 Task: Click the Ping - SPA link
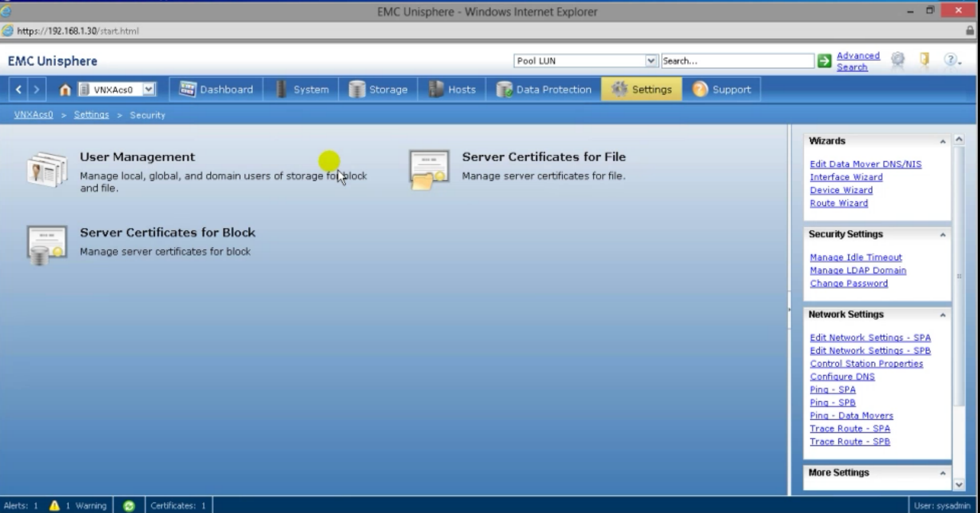click(833, 390)
